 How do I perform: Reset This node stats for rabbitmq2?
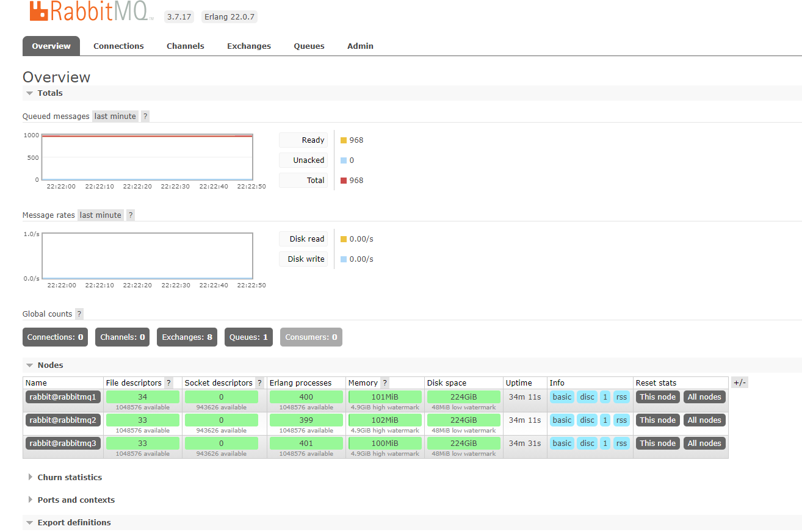(x=658, y=420)
